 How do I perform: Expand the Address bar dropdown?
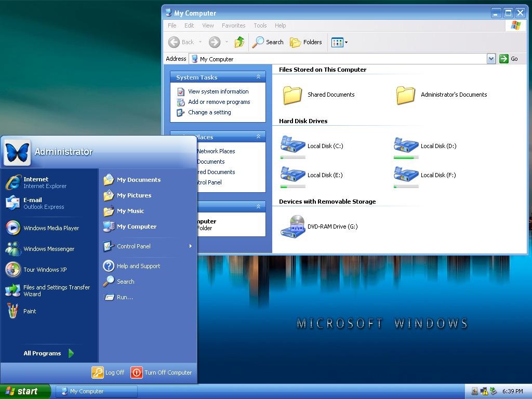coord(491,59)
